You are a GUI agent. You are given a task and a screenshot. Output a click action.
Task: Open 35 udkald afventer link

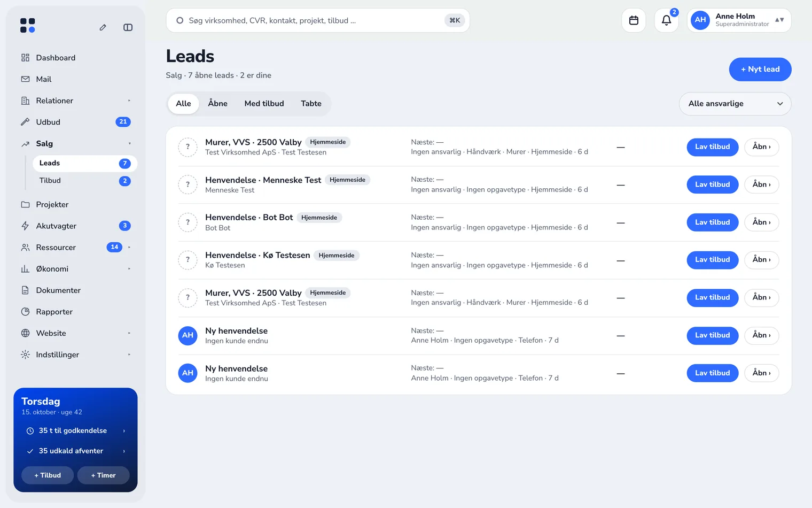click(75, 451)
